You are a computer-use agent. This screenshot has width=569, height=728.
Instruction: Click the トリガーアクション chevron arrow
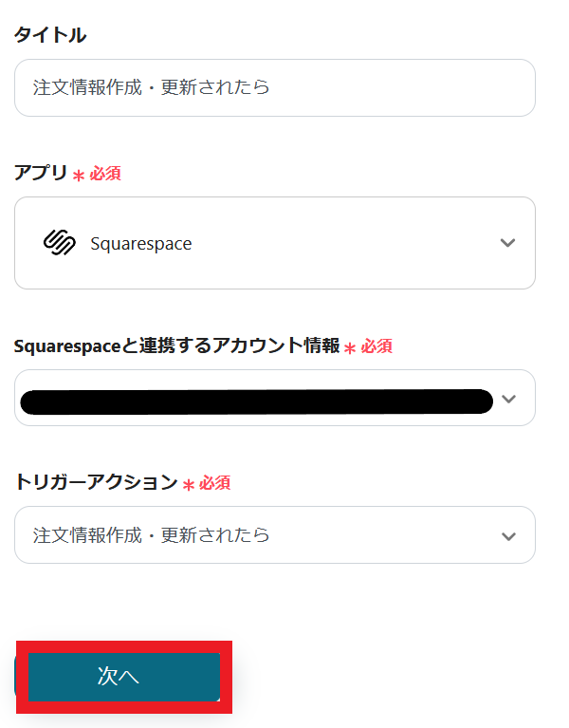[509, 535]
